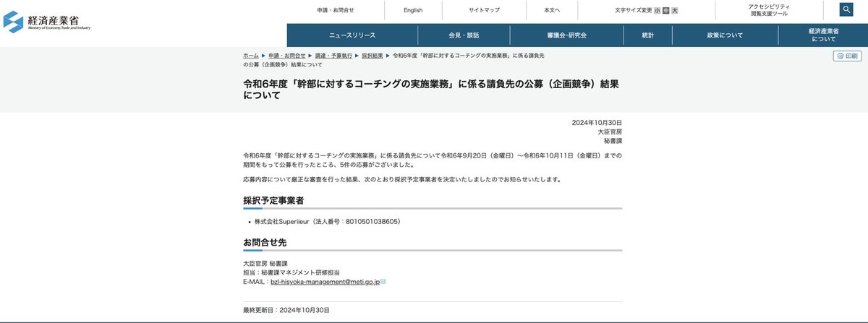Open the 審議会・研究会 menu

(566, 35)
